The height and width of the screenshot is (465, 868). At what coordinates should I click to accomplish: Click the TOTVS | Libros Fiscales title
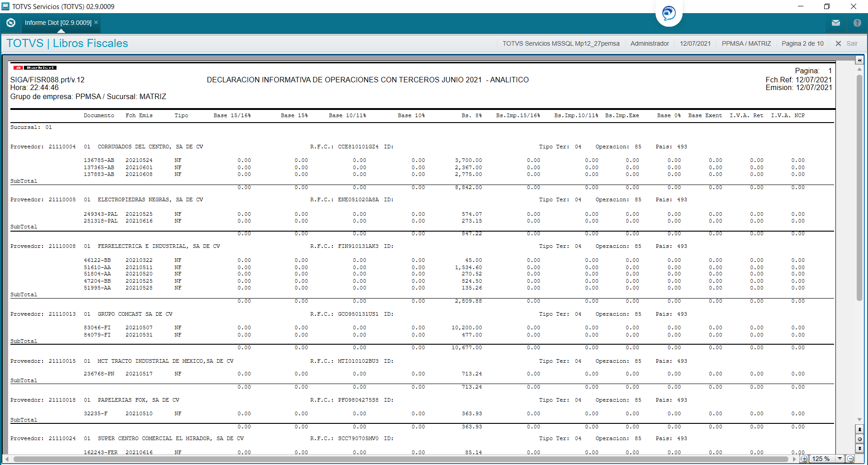click(67, 43)
